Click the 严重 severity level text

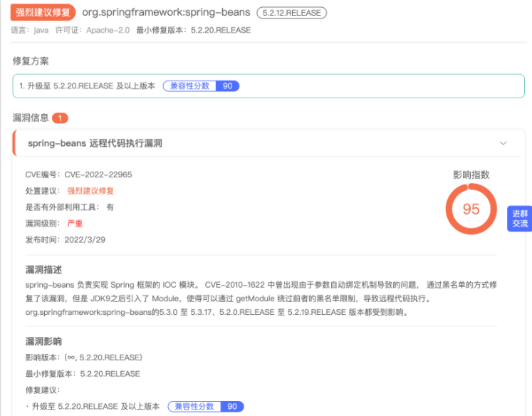click(75, 223)
